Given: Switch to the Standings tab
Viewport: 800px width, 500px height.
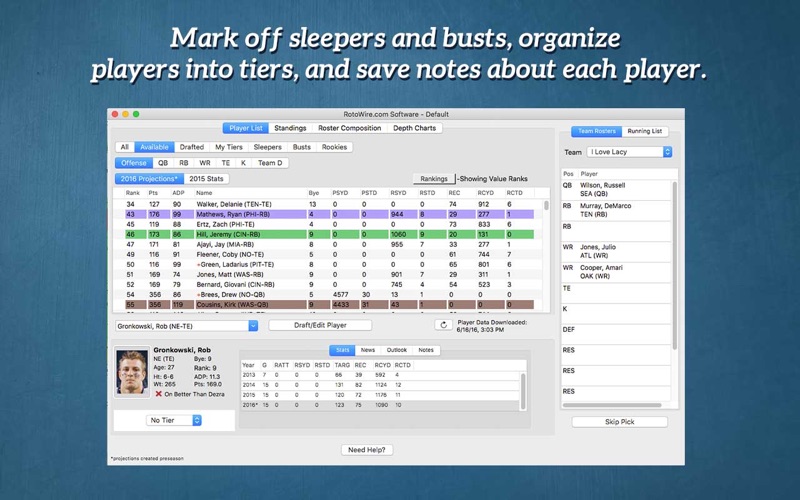Looking at the screenshot, I should coord(290,128).
